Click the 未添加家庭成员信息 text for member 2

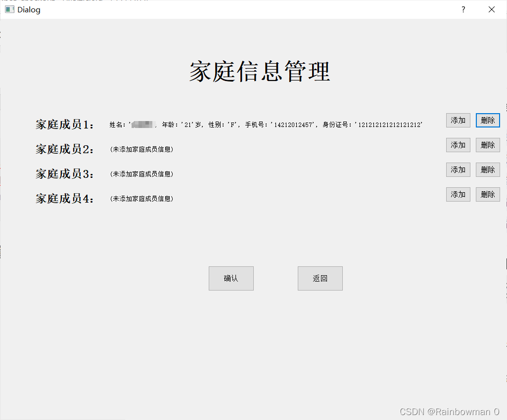pyautogui.click(x=141, y=149)
